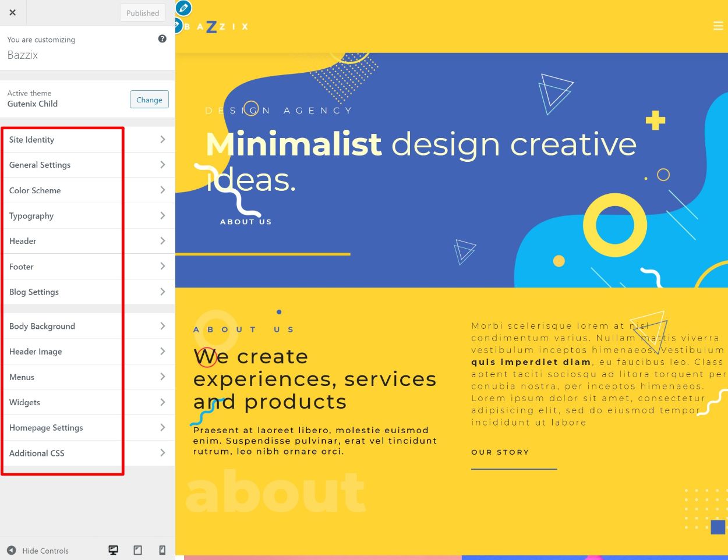Expand Blog Settings via its chevron
The height and width of the screenshot is (560, 728).
(x=162, y=292)
